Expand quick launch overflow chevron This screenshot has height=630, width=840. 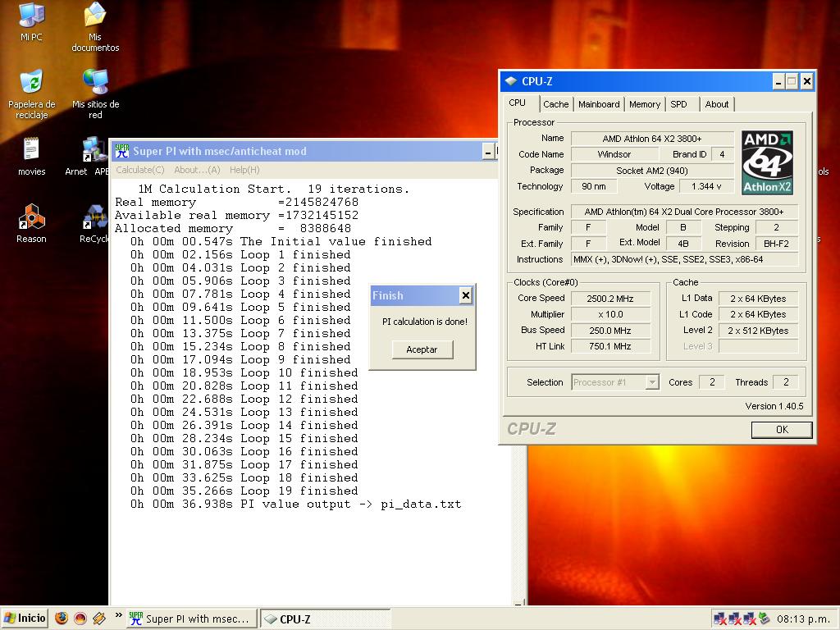[x=118, y=615]
